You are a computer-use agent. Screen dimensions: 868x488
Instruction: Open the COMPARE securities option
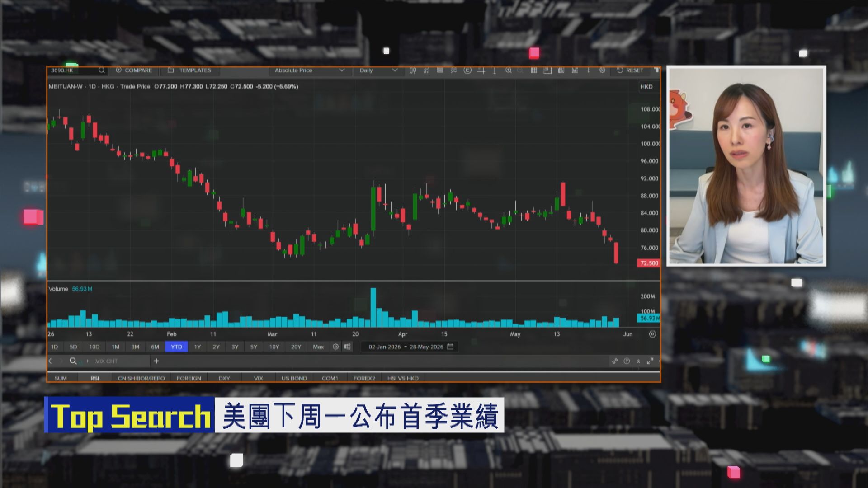point(134,70)
